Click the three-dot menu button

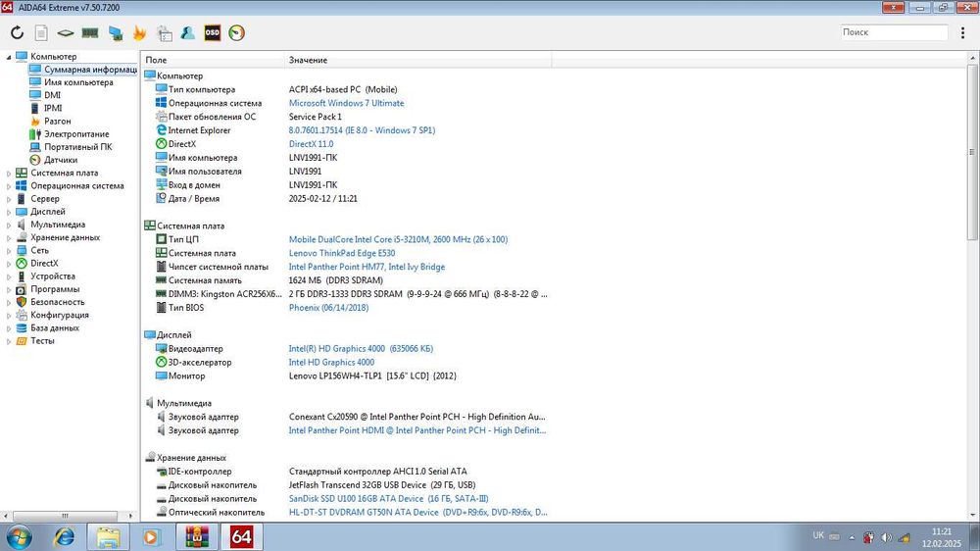962,32
